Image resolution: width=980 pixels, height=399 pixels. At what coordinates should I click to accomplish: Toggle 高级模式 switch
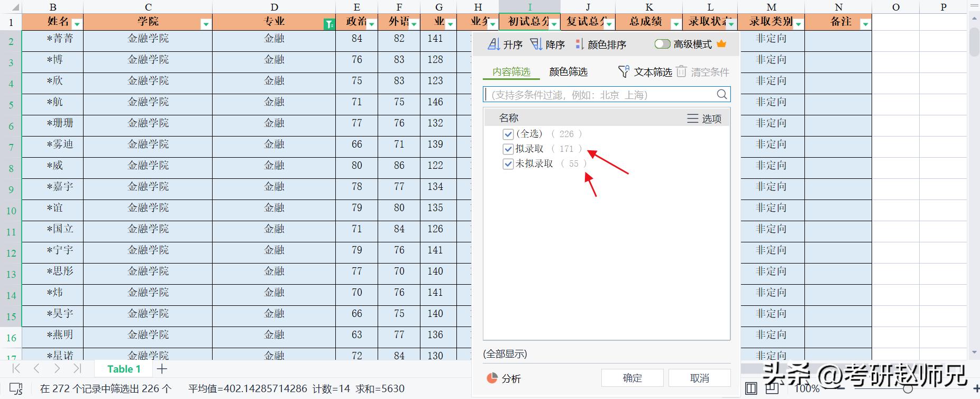point(662,44)
